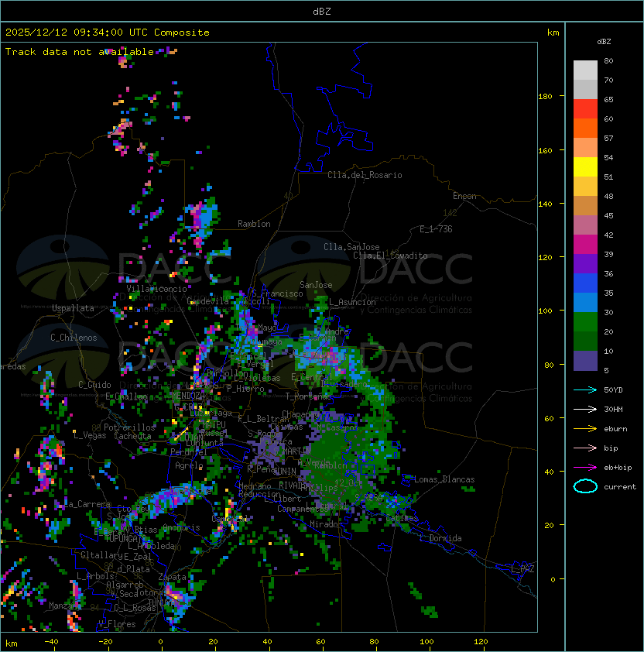Click the Clla.del_Rosario label

pyautogui.click(x=365, y=175)
